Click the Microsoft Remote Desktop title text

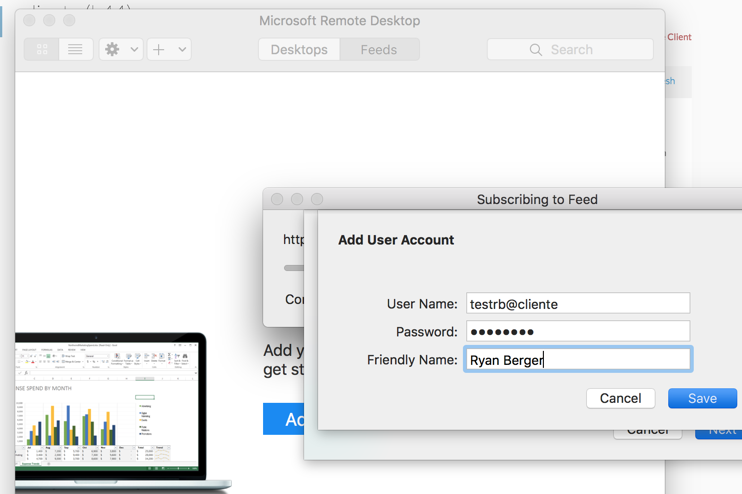(x=339, y=21)
